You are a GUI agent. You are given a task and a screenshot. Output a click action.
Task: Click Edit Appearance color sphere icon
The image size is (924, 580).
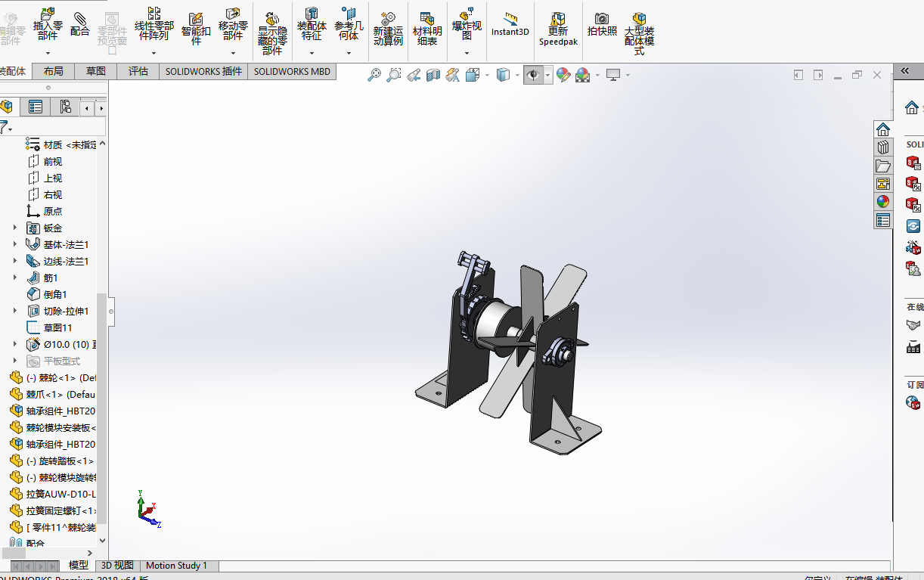pyautogui.click(x=563, y=75)
